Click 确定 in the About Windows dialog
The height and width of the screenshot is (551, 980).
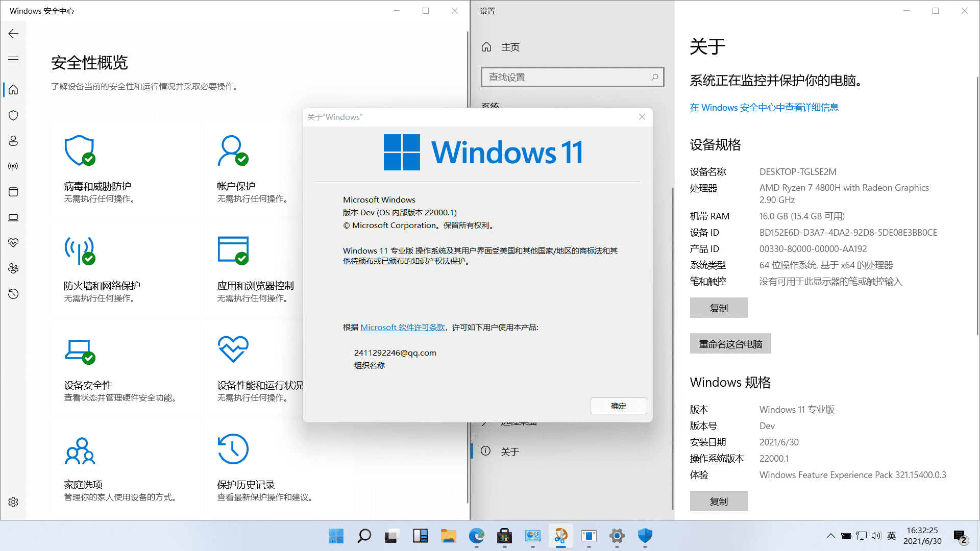[619, 406]
